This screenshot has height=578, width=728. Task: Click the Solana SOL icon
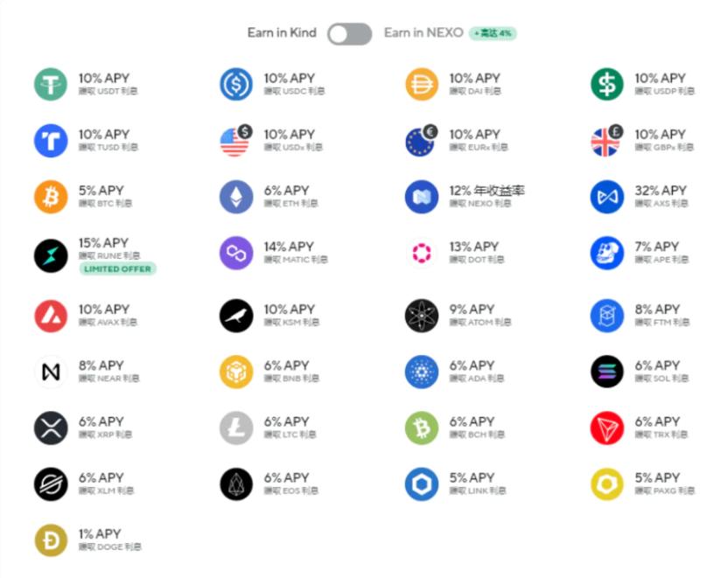point(607,372)
